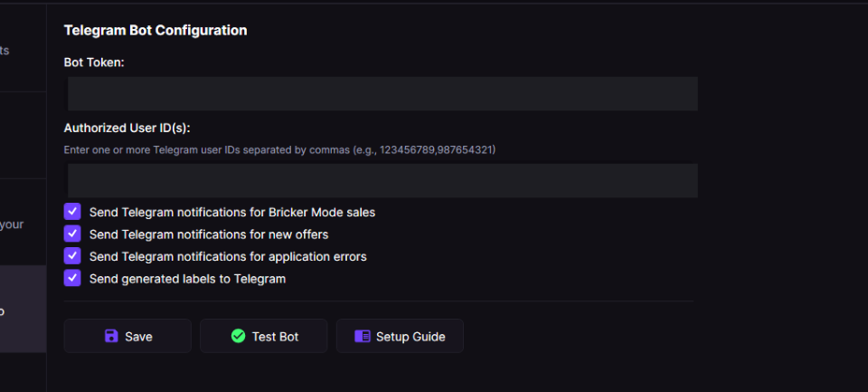868x392 pixels.
Task: Save the Telegram bot configuration
Action: click(127, 336)
